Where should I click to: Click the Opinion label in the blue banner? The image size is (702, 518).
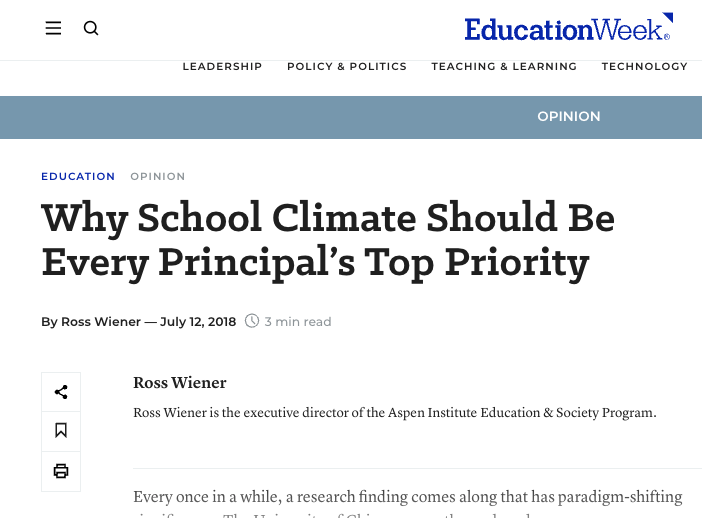coord(569,116)
